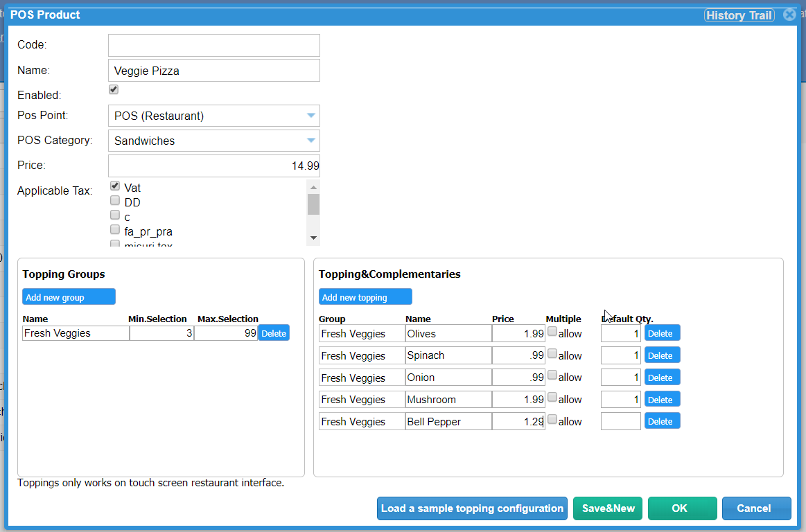Click Group field in Onion row
The height and width of the screenshot is (532, 806).
click(362, 378)
